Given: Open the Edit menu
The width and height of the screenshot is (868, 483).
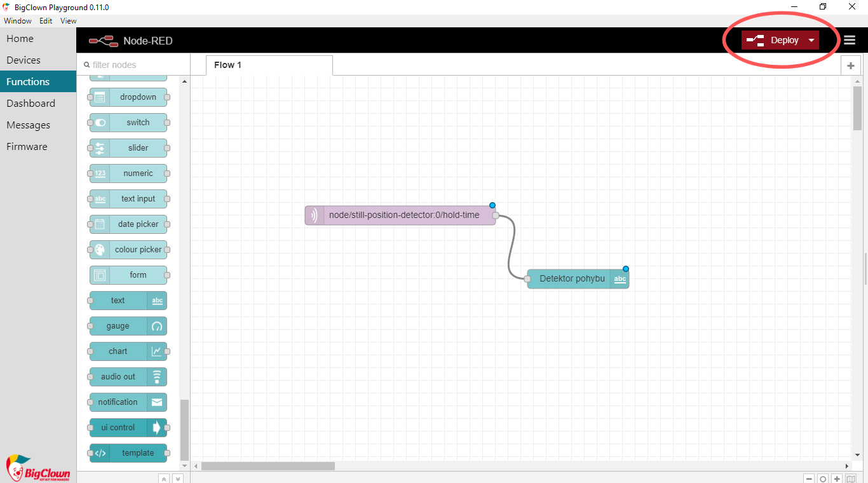Looking at the screenshot, I should tap(46, 21).
